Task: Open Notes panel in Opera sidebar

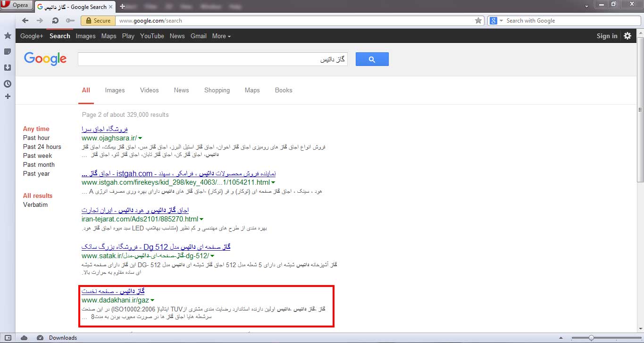Action: (8, 51)
